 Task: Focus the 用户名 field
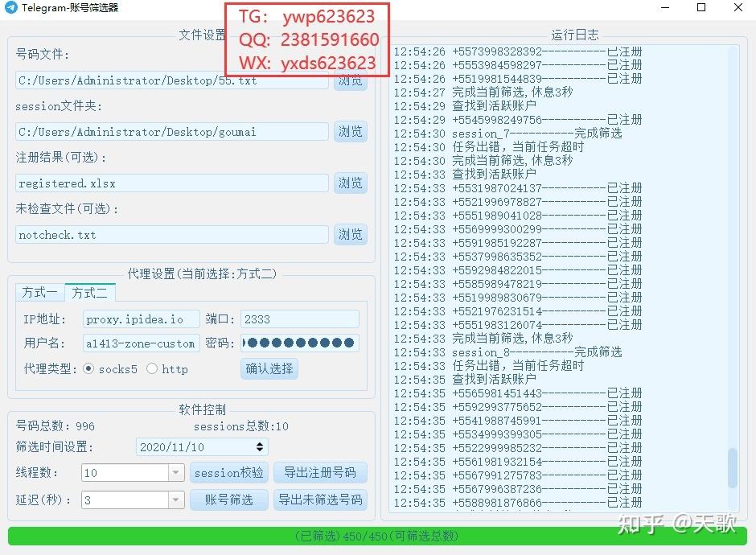[x=142, y=343]
